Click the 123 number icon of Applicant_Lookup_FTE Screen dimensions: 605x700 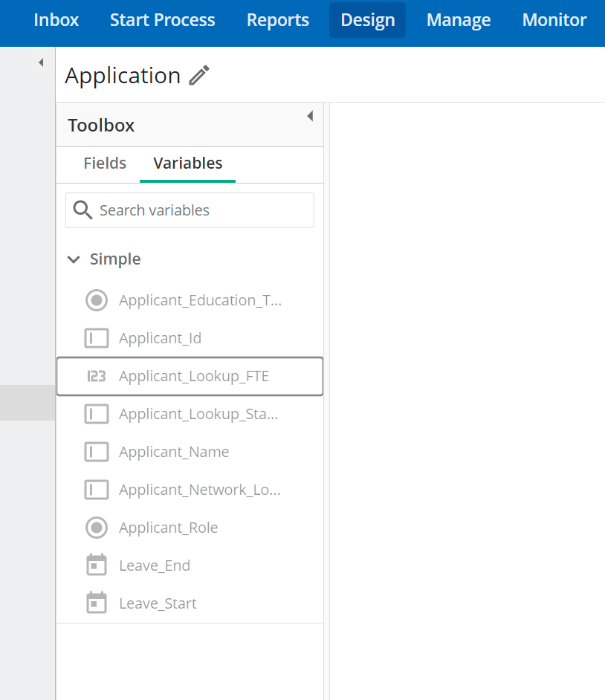97,376
